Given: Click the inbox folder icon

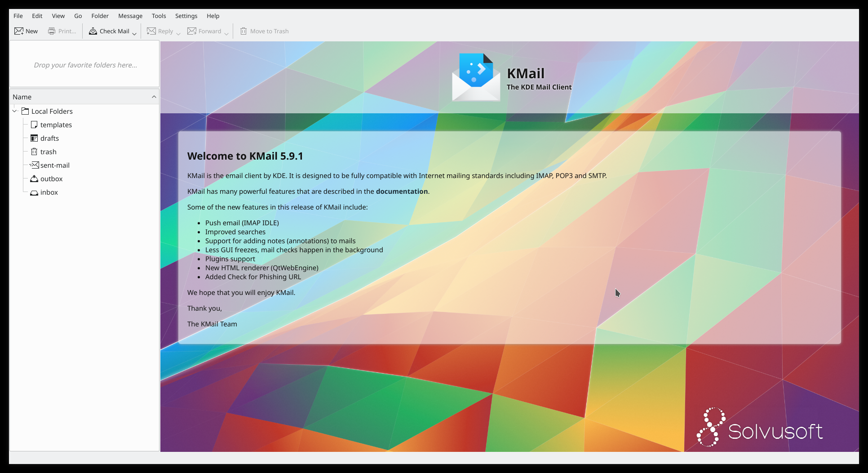Looking at the screenshot, I should pyautogui.click(x=34, y=192).
